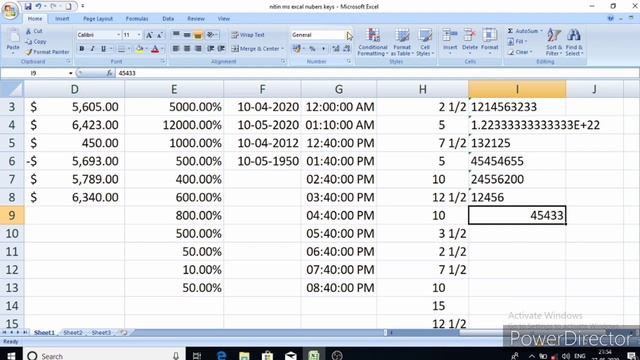Toggle bold formatting

[x=82, y=49]
